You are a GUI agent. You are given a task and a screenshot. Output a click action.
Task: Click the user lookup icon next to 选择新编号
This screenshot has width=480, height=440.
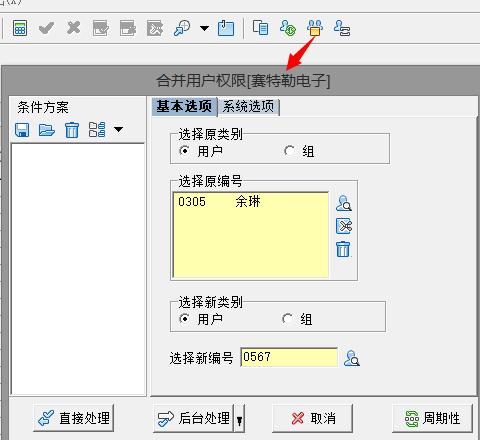[x=352, y=358]
